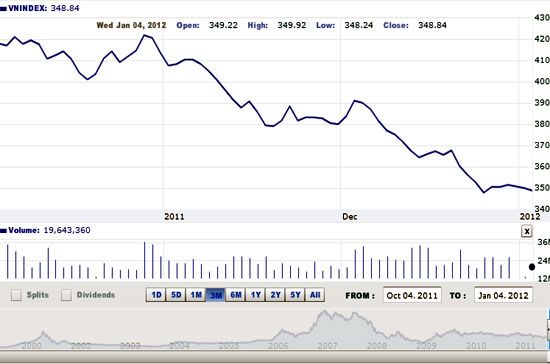This screenshot has width=550, height=364.
Task: Grab the right range handle of overview
Action: 548,329
